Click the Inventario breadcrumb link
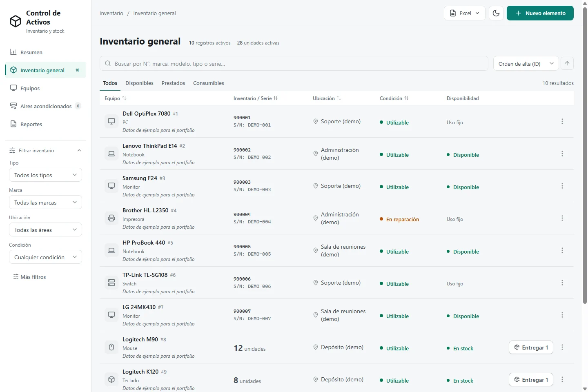 (111, 13)
